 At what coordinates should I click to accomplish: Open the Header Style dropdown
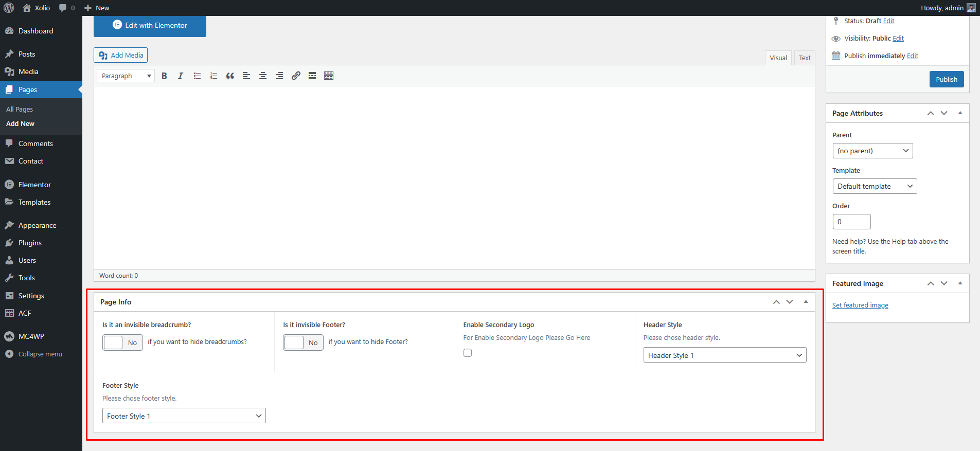pyautogui.click(x=724, y=355)
